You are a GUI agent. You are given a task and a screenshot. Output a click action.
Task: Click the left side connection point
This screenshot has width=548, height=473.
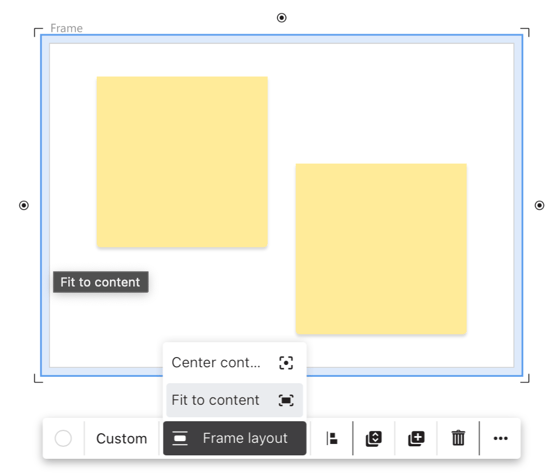tap(24, 205)
